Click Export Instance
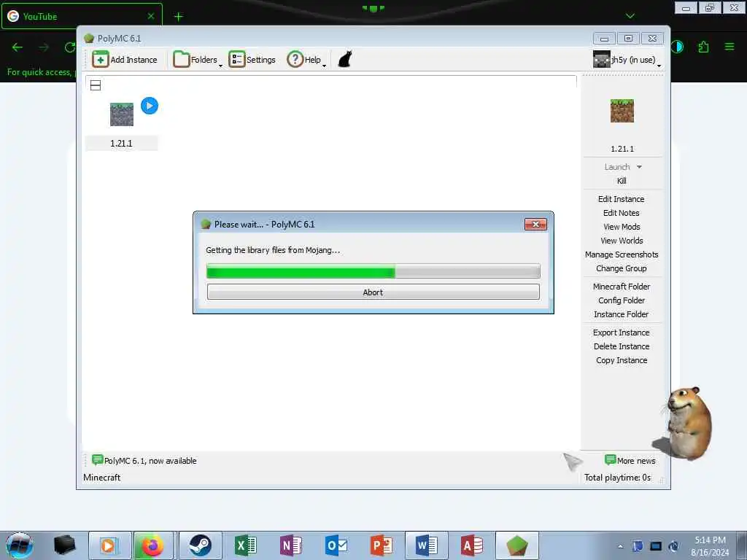 [x=622, y=332]
